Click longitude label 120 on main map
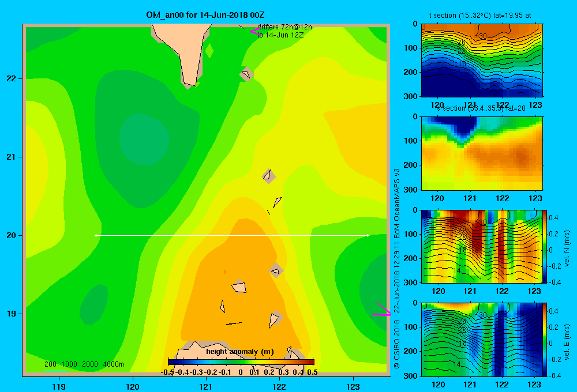The height and width of the screenshot is (392, 577). coord(133,386)
